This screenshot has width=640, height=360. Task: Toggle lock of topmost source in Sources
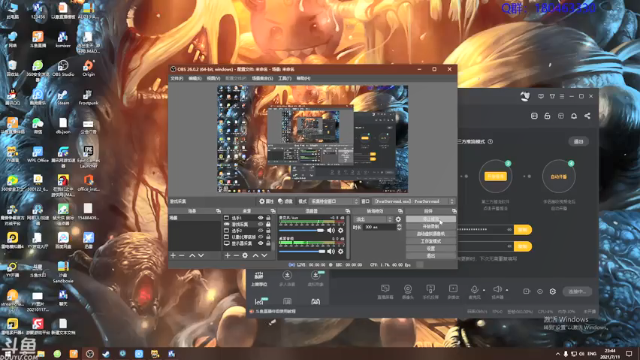coord(268,218)
